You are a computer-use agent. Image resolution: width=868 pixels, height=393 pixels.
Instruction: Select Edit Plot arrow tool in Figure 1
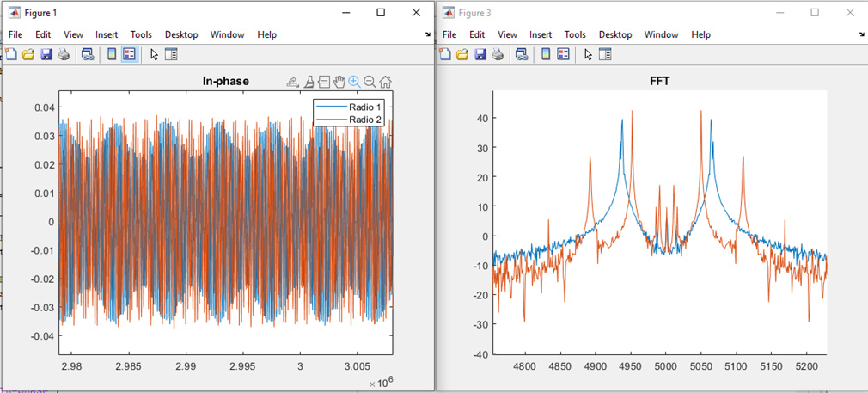(x=155, y=54)
